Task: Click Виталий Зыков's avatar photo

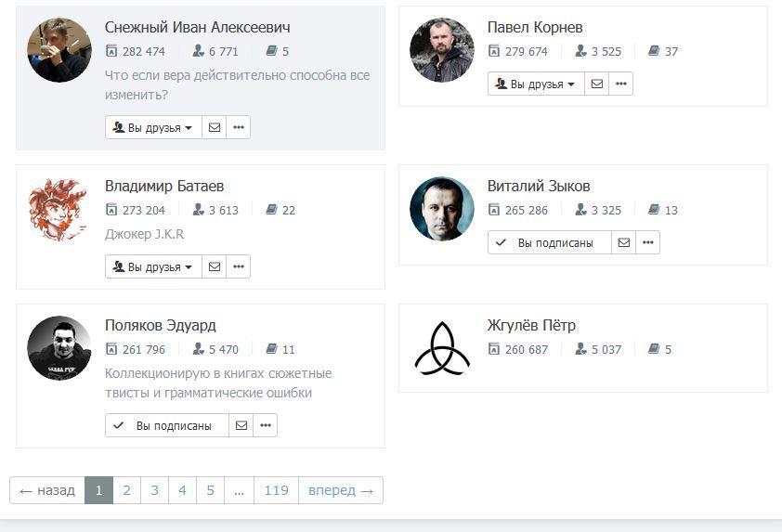Action: point(442,209)
